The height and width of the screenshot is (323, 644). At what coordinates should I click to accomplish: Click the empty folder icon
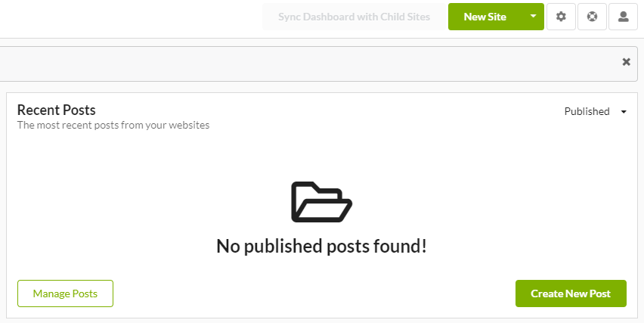pyautogui.click(x=321, y=202)
